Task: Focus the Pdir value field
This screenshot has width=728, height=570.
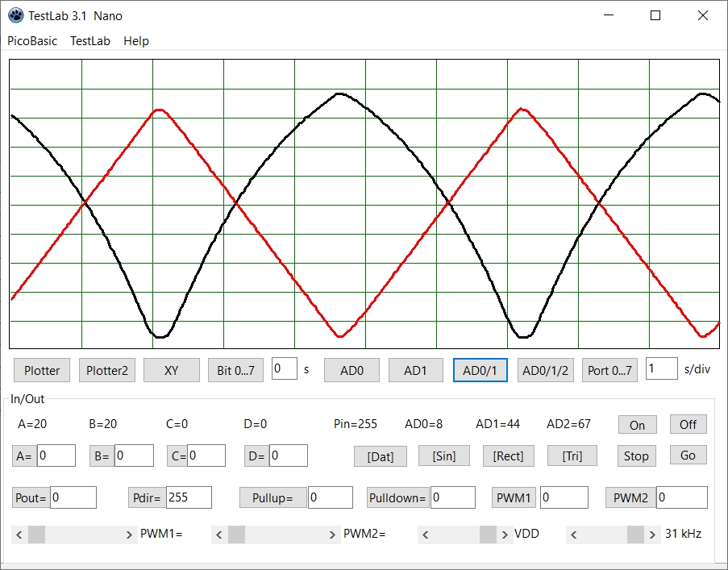Action: [188, 497]
